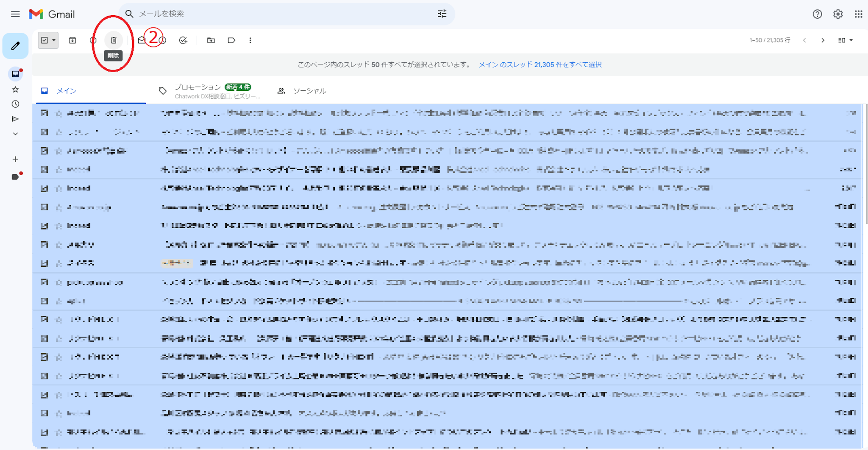Open the Settings gear icon
Image resolution: width=868 pixels, height=450 pixels.
pos(838,14)
